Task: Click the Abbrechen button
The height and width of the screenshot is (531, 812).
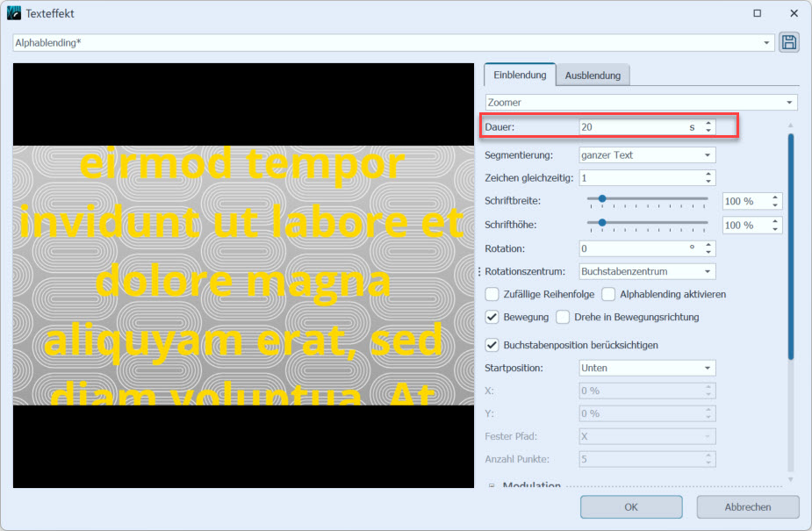Action: click(747, 506)
